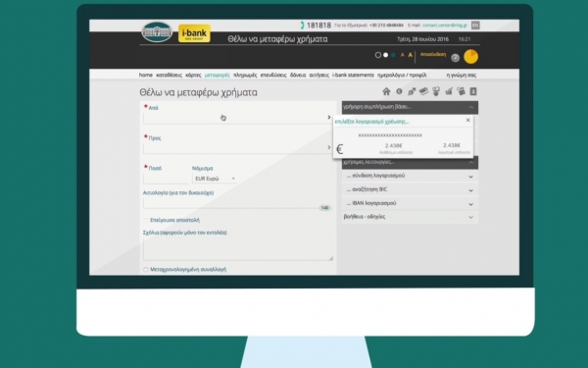Viewport: 588px width, 368px height.
Task: Open the home icon shortcut
Action: 386,91
